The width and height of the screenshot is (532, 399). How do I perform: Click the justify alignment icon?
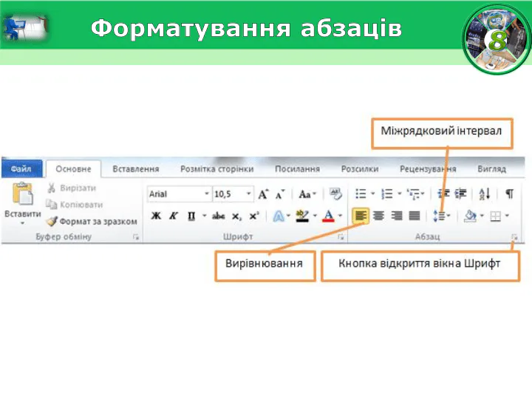click(x=415, y=216)
